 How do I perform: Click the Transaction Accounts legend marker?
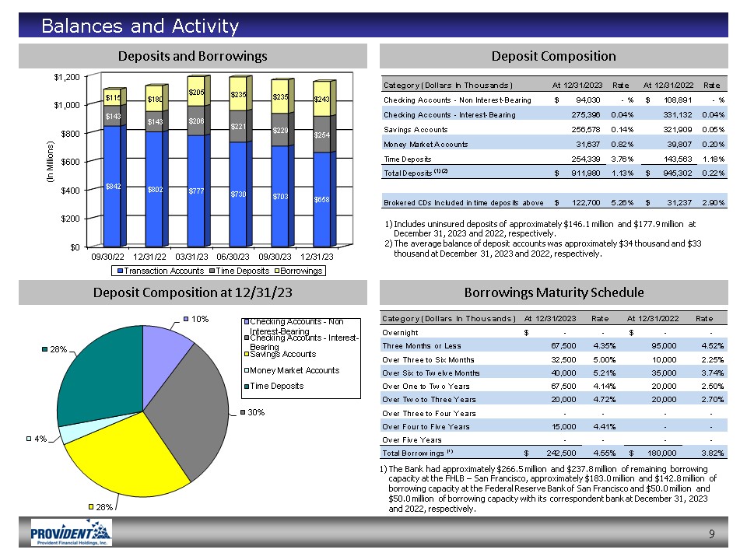[x=119, y=271]
